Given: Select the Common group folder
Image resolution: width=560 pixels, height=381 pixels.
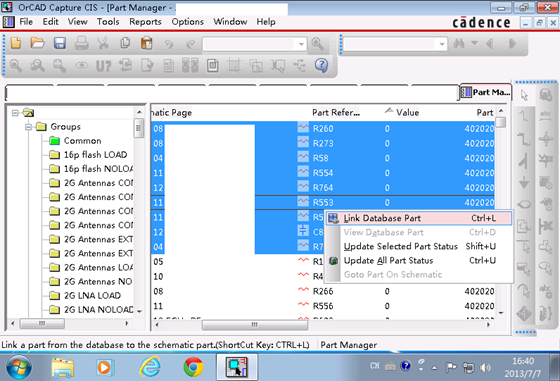Looking at the screenshot, I should (82, 141).
